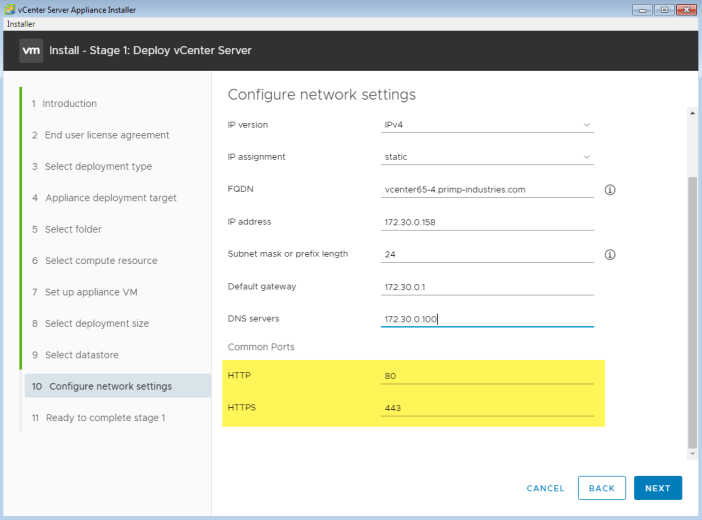The image size is (702, 520).
Task: Go to Select deployment type step
Action: click(x=92, y=166)
